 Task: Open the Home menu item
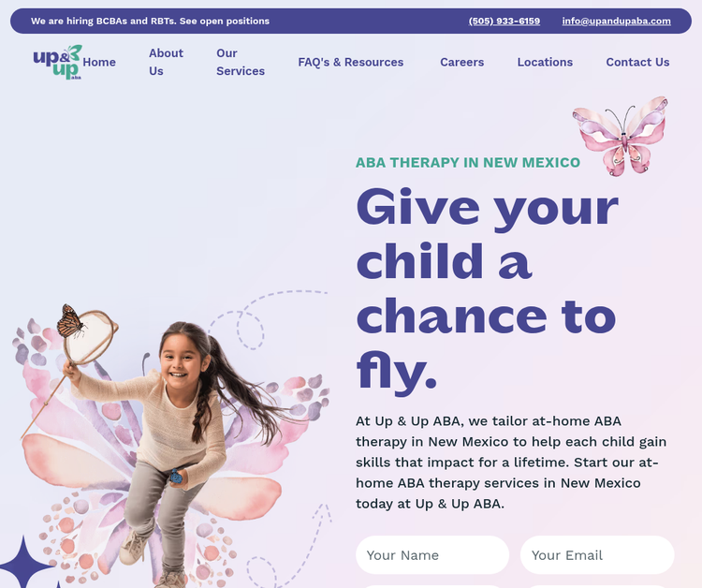coord(99,62)
